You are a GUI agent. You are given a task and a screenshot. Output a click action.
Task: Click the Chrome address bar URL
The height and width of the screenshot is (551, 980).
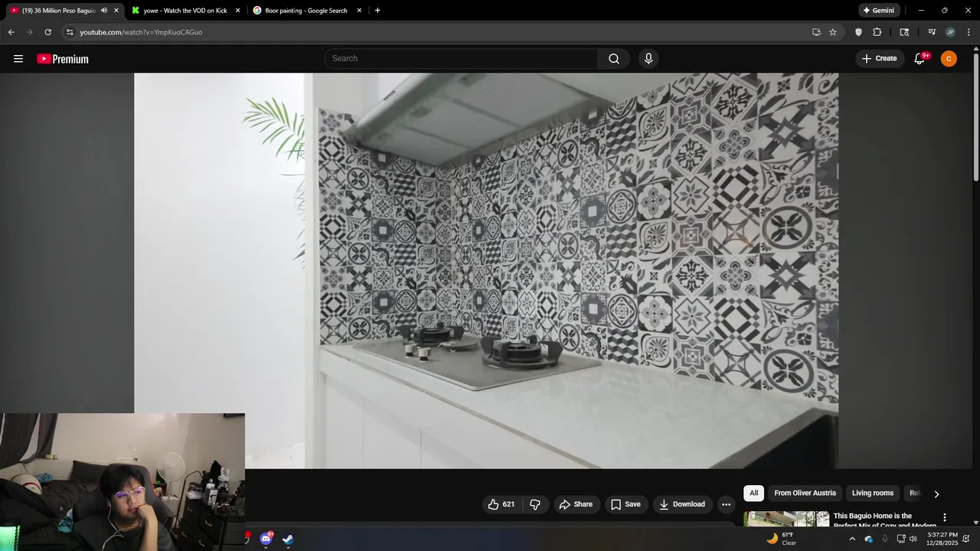click(x=141, y=32)
